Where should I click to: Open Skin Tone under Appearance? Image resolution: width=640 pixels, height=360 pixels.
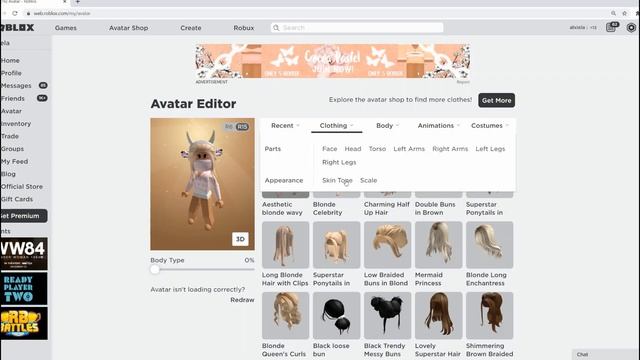tap(337, 180)
